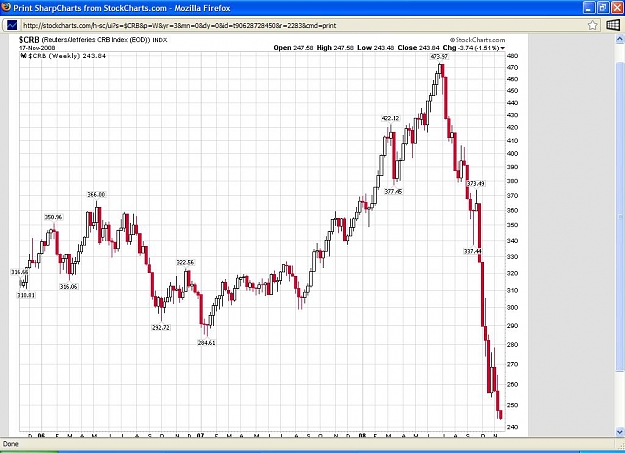Click the 17-Nov-2008 date text
625x453 pixels.
click(37, 47)
